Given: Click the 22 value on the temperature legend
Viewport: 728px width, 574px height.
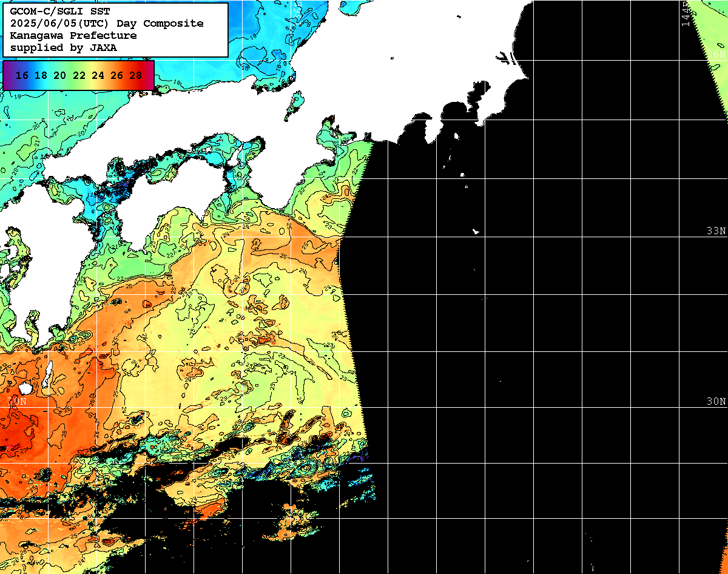Looking at the screenshot, I should pyautogui.click(x=79, y=75).
